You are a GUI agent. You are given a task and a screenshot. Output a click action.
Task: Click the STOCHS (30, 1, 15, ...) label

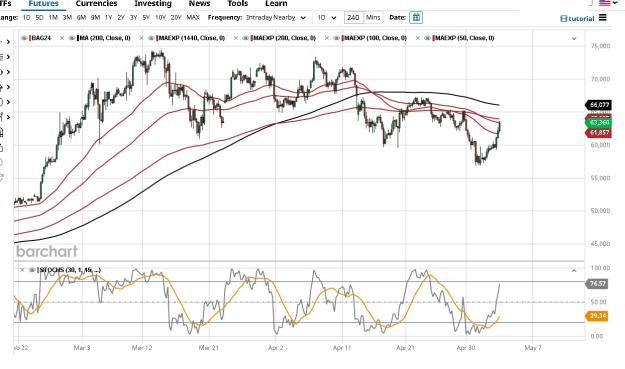coord(70,270)
